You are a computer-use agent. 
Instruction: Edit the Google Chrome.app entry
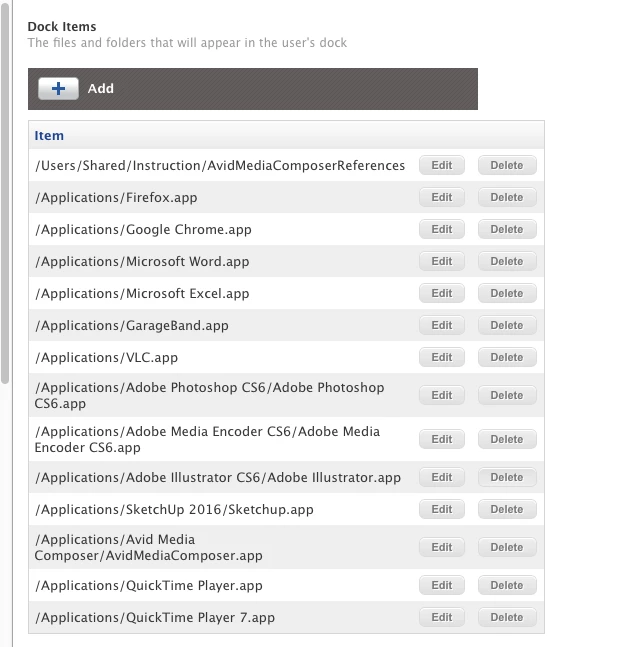[442, 229]
